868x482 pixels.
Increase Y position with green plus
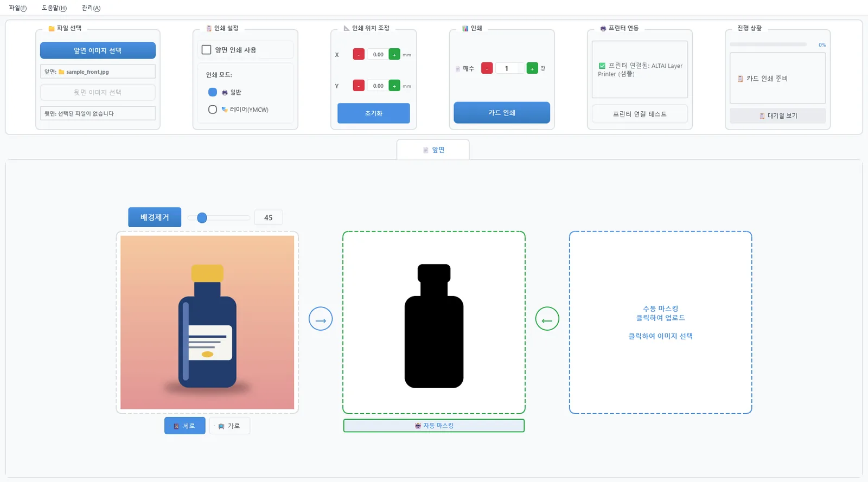tap(394, 86)
